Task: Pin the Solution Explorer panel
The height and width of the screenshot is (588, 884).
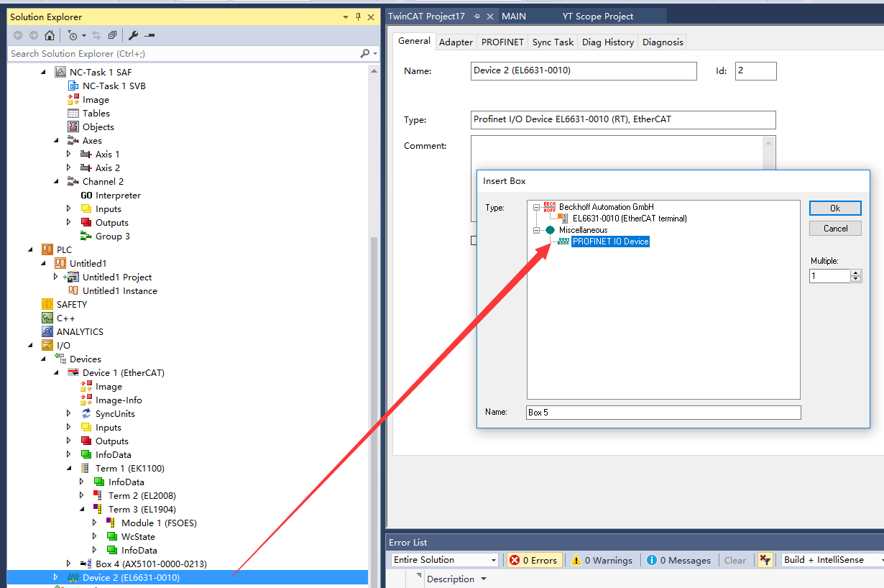Action: [358, 17]
